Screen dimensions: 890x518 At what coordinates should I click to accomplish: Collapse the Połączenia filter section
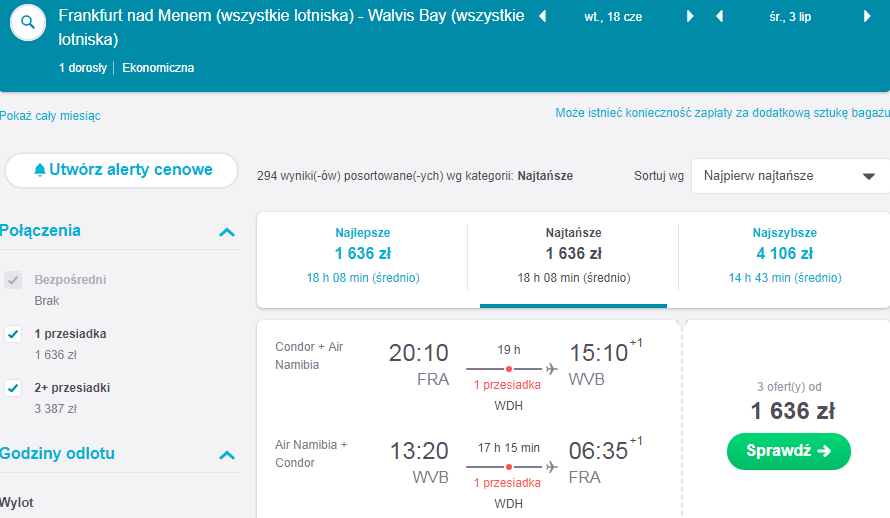tap(227, 232)
